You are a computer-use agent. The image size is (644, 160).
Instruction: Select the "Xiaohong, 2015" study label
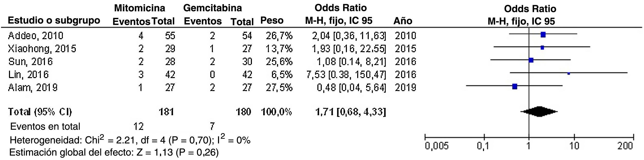coord(42,49)
